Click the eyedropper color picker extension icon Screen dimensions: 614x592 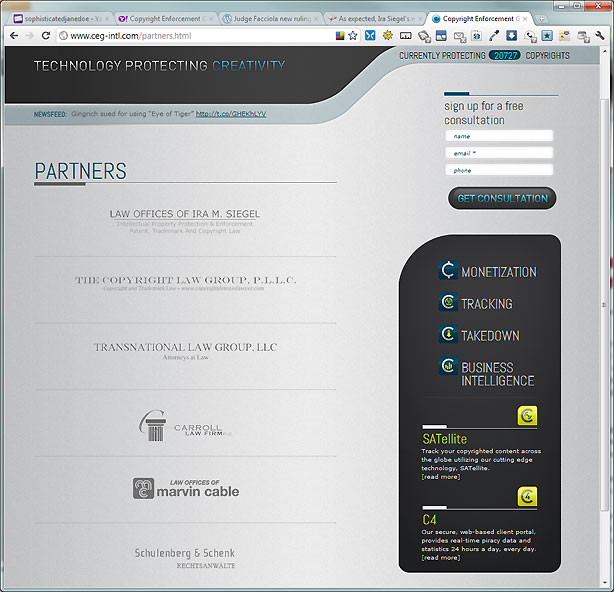click(x=494, y=36)
